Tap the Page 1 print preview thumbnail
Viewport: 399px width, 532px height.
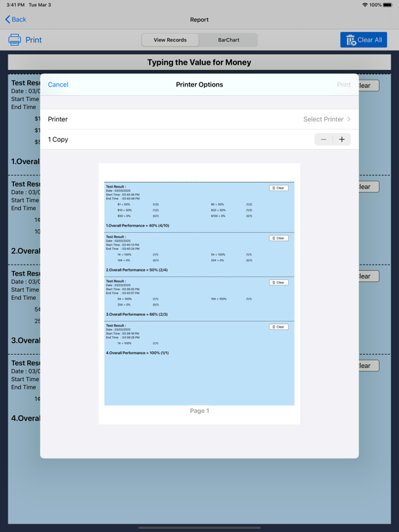coord(199,294)
